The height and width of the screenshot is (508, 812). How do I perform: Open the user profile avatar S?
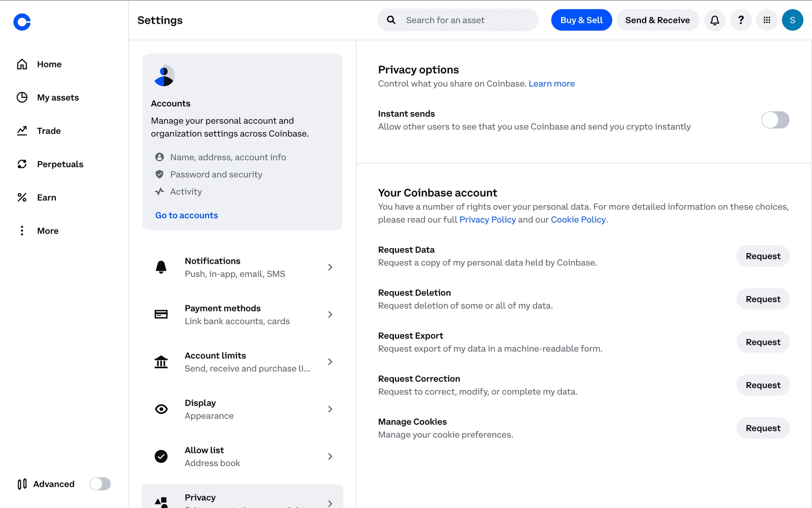pos(792,20)
